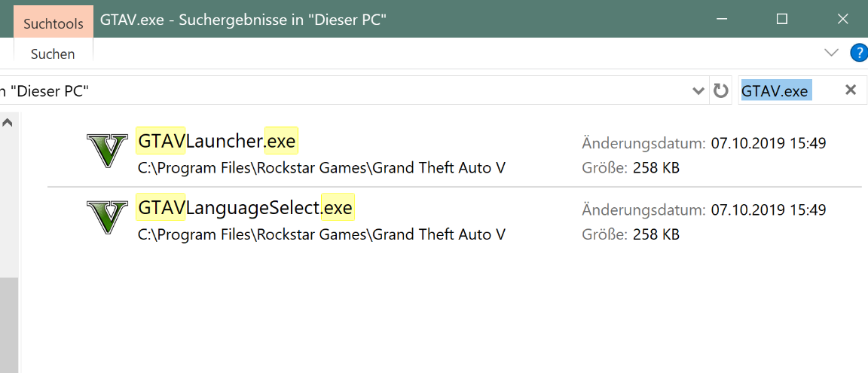The height and width of the screenshot is (373, 868).
Task: Refresh the "Dieser PC" address bar
Action: tap(721, 91)
